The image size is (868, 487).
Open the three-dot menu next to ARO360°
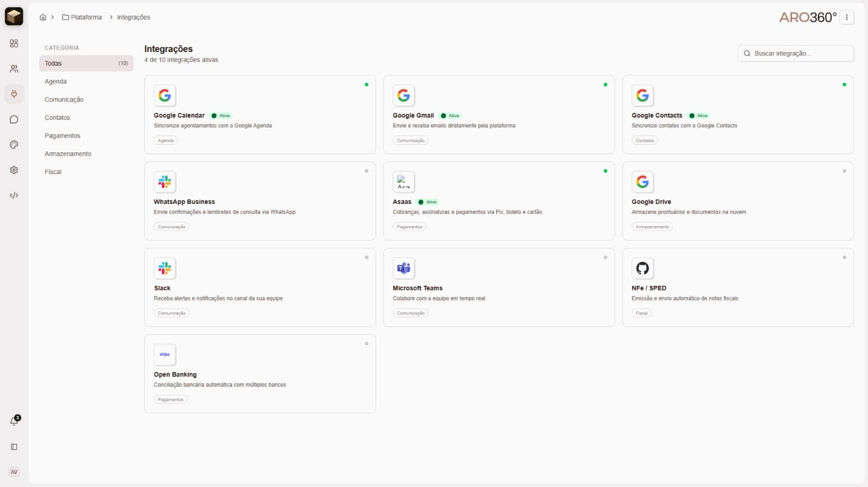(x=847, y=17)
